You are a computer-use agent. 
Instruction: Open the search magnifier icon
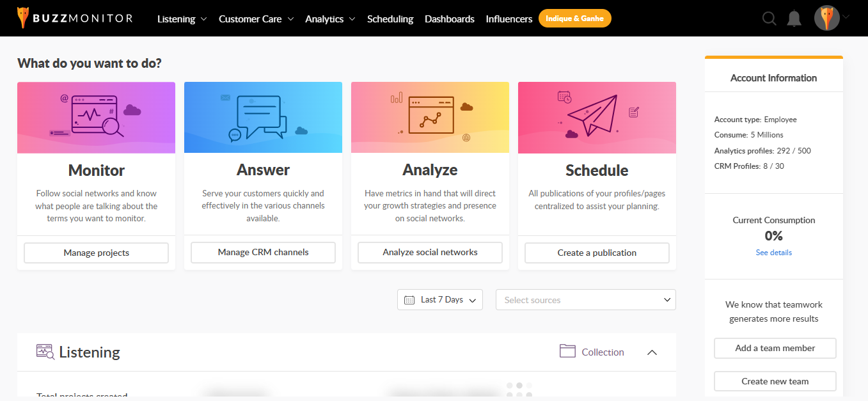pos(769,18)
